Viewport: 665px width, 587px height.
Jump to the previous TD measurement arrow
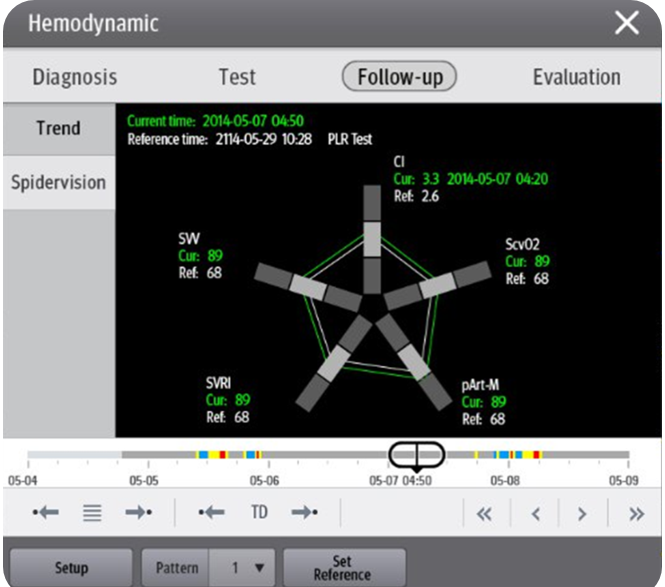[x=211, y=513]
